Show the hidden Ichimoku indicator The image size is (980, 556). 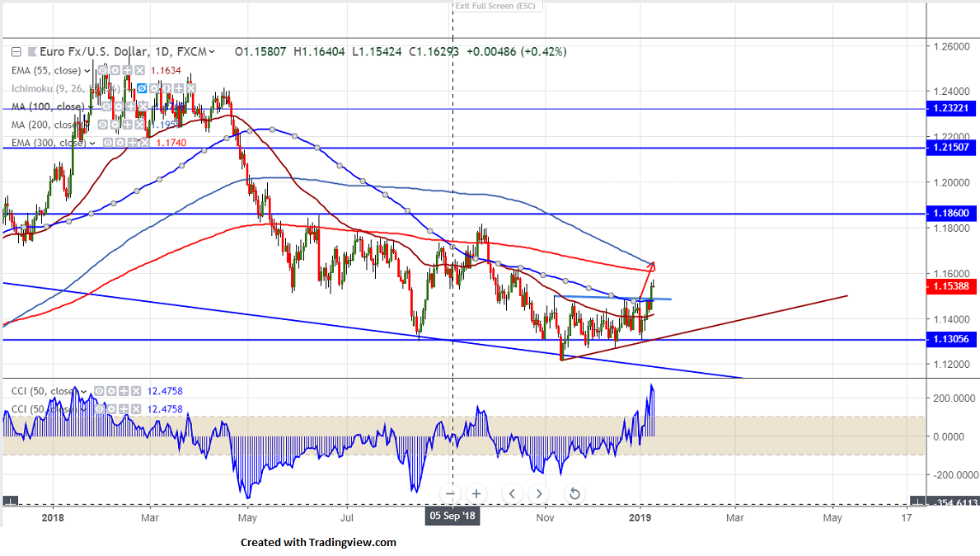coord(142,88)
